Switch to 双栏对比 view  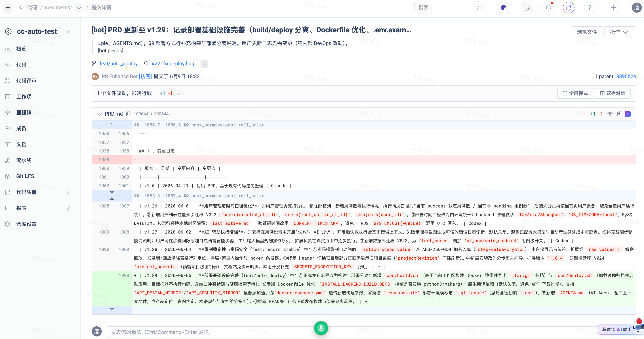(612, 93)
